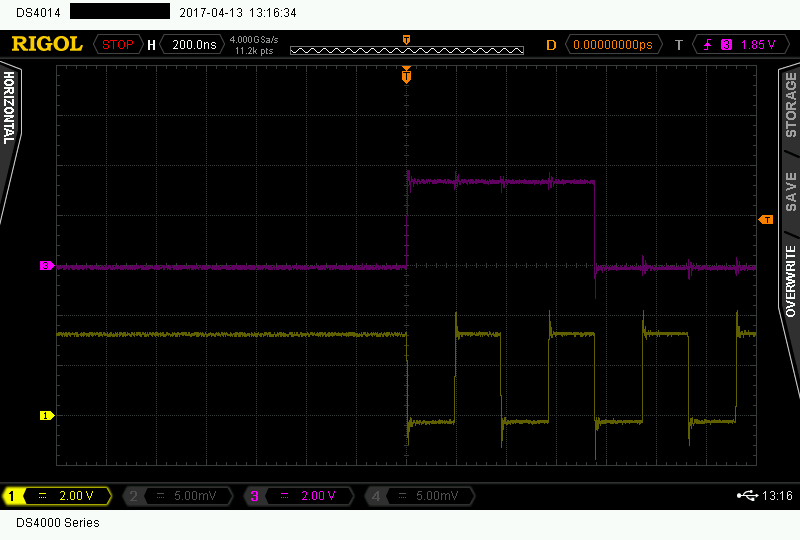Screen dimensions: 800x540
Task: Click the rising edge trigger slope icon
Action: tap(708, 45)
